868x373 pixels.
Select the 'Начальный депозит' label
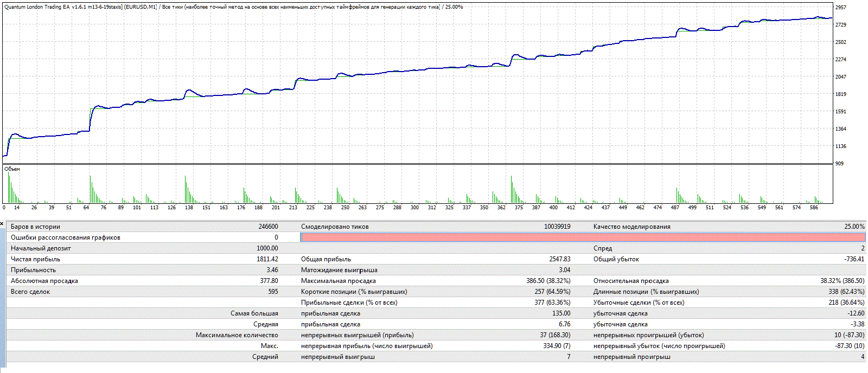[x=41, y=248]
